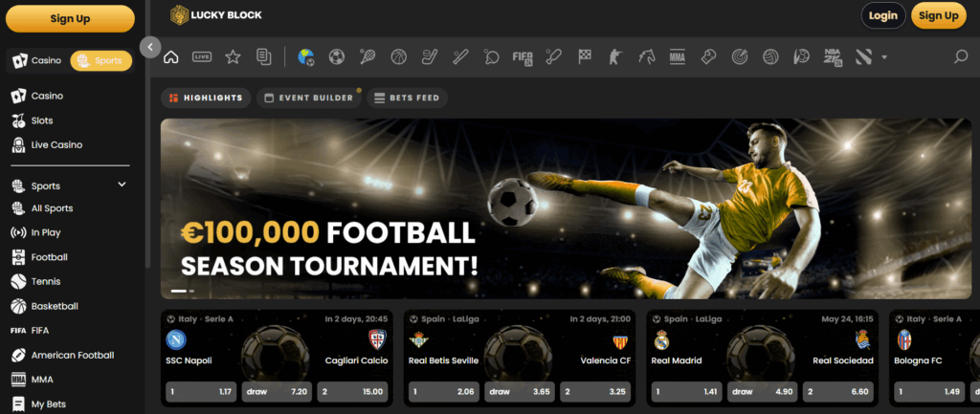Select the table tennis paddle icon
Screen dimensions: 980x414
pyautogui.click(x=491, y=56)
